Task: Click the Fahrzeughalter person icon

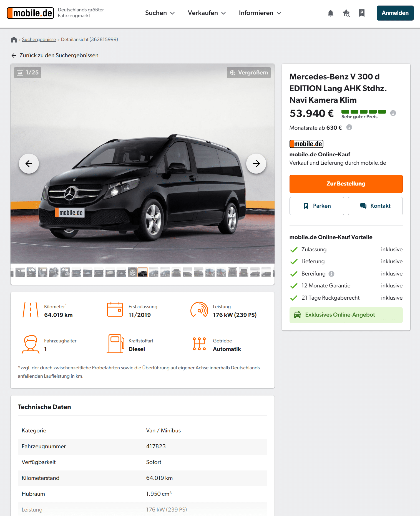Action: point(31,344)
